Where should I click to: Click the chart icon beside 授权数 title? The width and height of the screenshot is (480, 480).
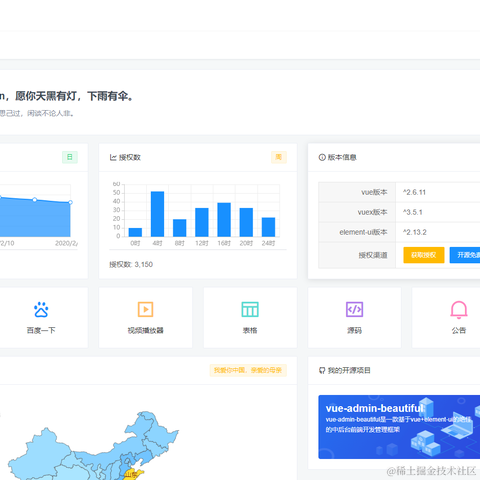point(113,157)
